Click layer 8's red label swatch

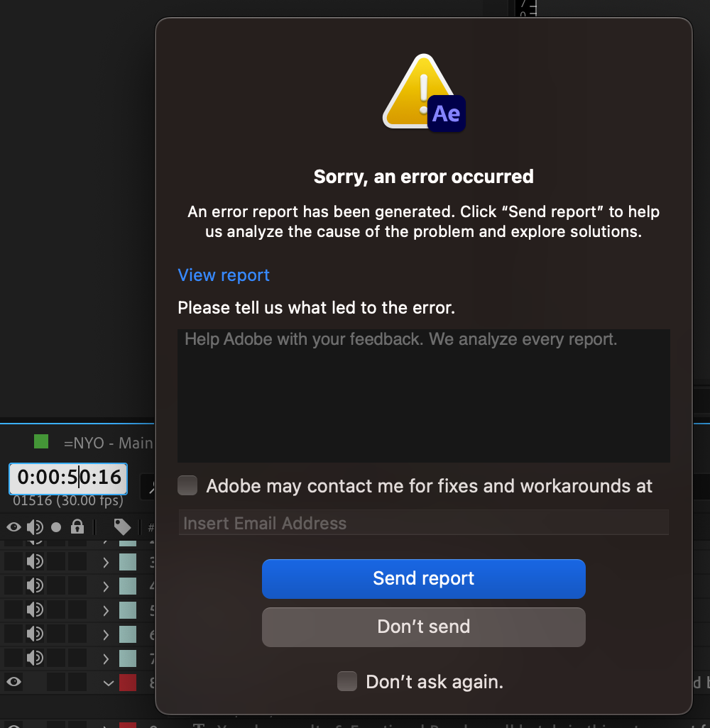pyautogui.click(x=128, y=682)
